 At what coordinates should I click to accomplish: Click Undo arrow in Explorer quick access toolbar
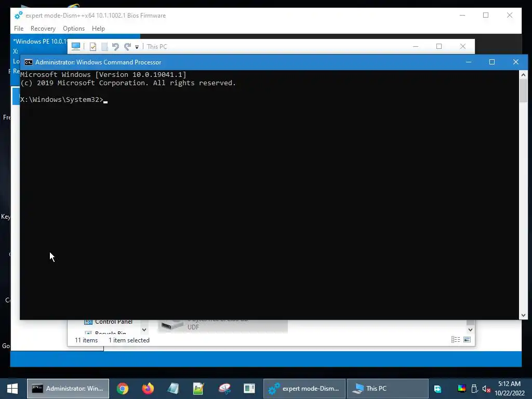(115, 46)
